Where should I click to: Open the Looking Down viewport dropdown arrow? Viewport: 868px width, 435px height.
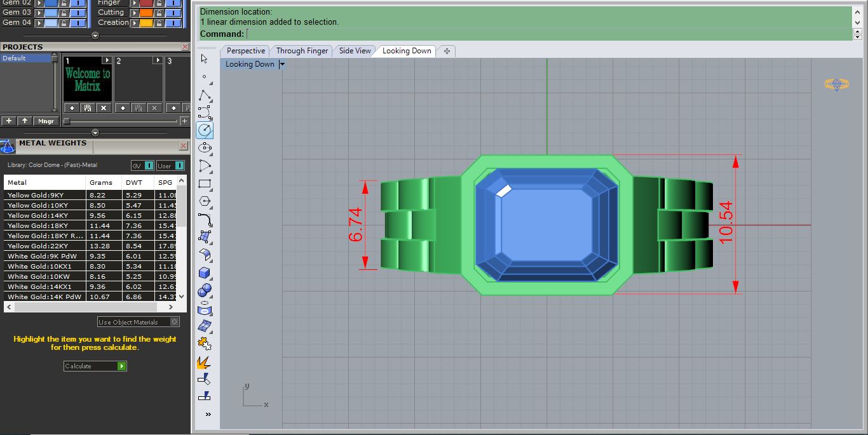point(281,64)
